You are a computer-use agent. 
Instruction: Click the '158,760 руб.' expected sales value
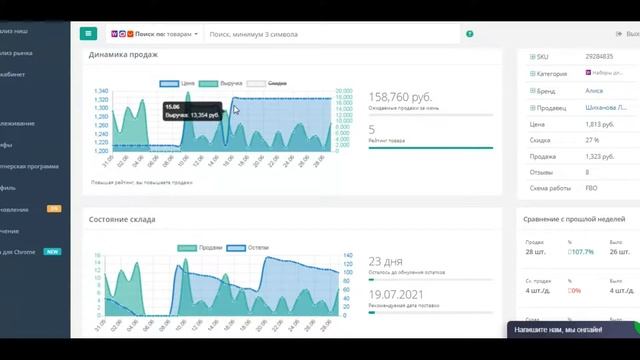[x=400, y=97]
